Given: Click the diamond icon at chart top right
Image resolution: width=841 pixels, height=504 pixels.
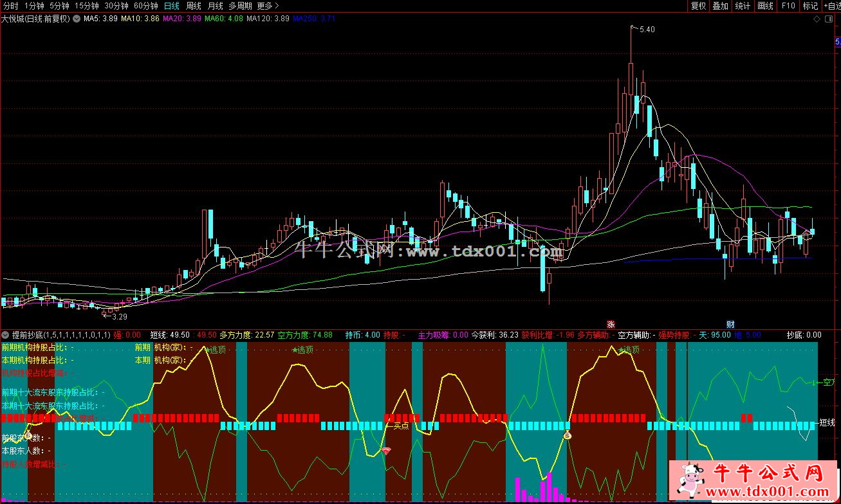Looking at the screenshot, I should (817, 19).
